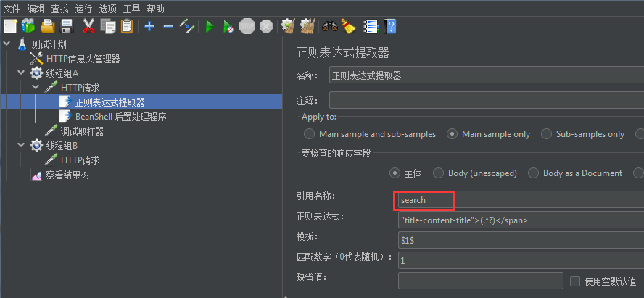Collapse the 线程组A tree node

(x=21, y=73)
